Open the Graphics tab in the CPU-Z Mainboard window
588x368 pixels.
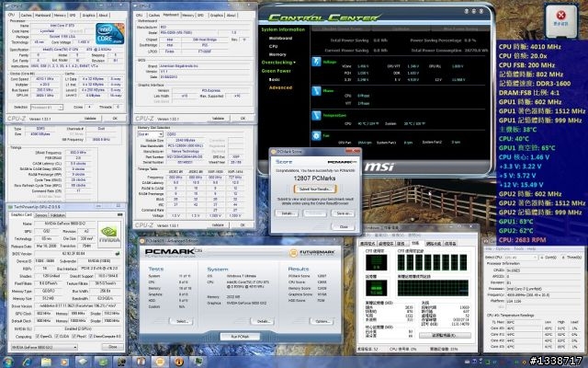click(217, 15)
